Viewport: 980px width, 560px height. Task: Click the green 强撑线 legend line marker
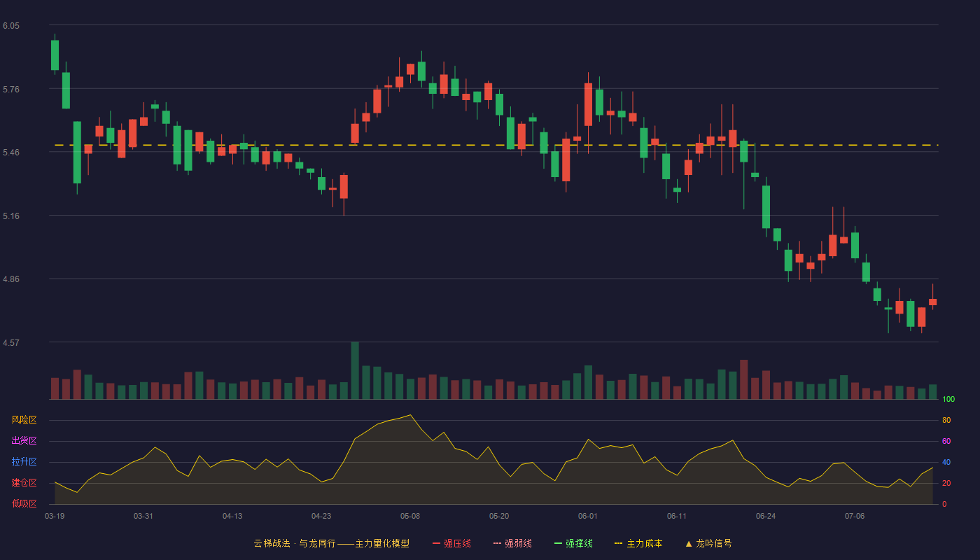[558, 543]
